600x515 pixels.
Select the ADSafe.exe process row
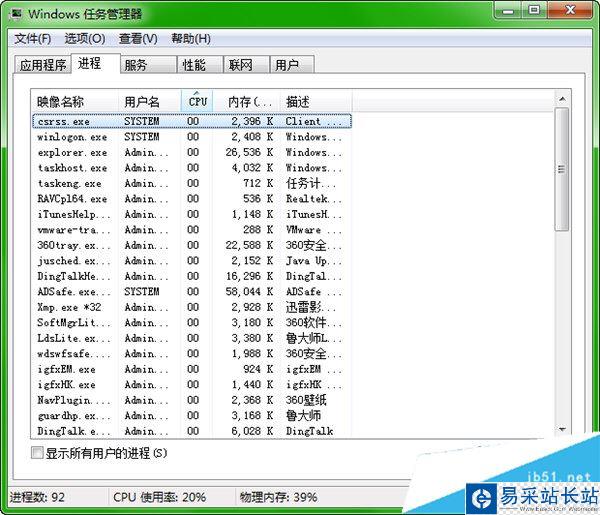[x=192, y=292]
